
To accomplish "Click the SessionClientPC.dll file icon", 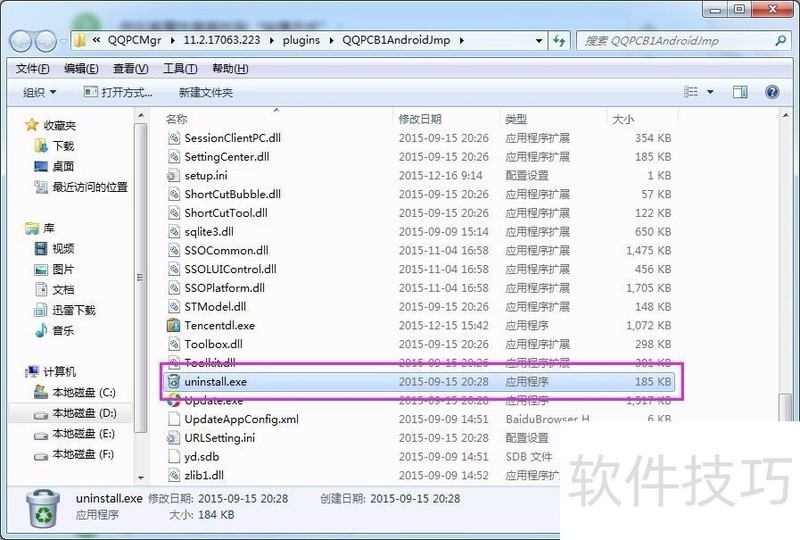I will tap(174, 138).
